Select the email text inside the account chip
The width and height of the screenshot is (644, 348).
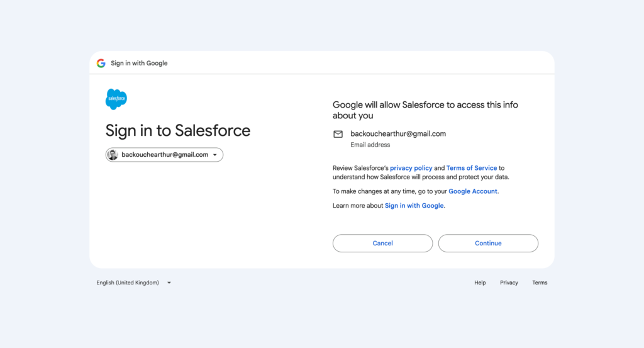[x=165, y=155]
